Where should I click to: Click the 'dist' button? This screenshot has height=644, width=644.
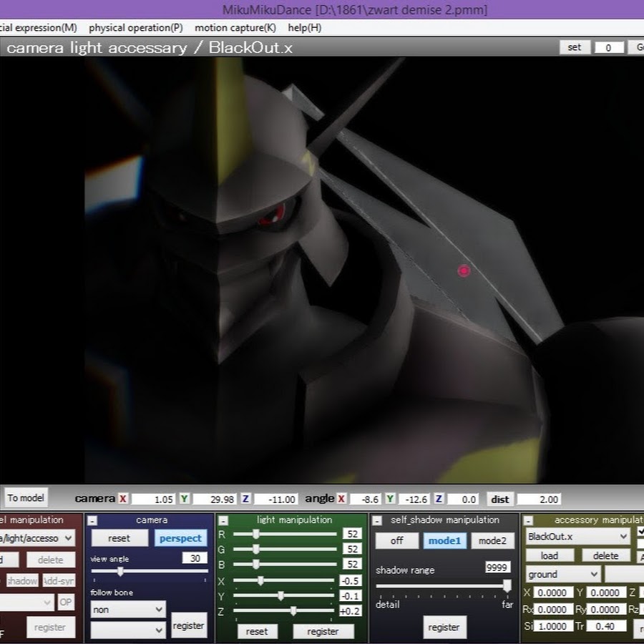pyautogui.click(x=500, y=499)
